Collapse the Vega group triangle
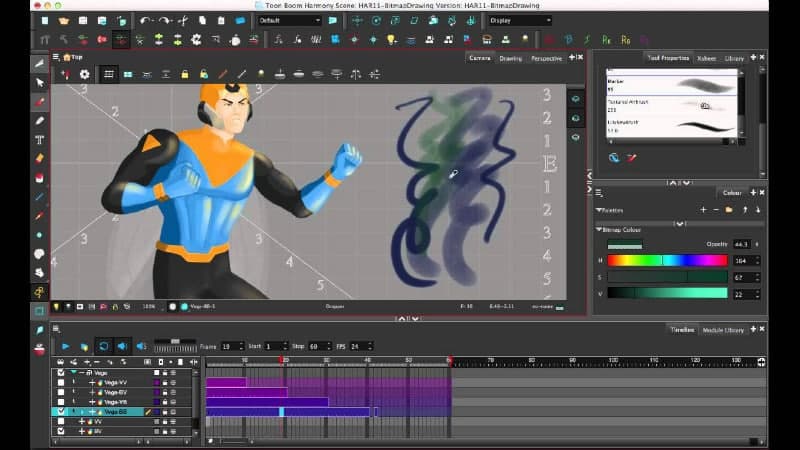 pyautogui.click(x=73, y=372)
